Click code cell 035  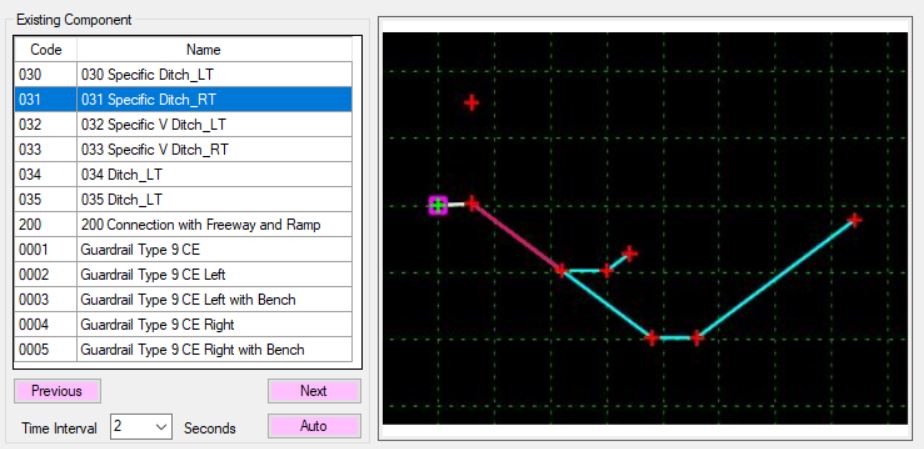[x=46, y=200]
